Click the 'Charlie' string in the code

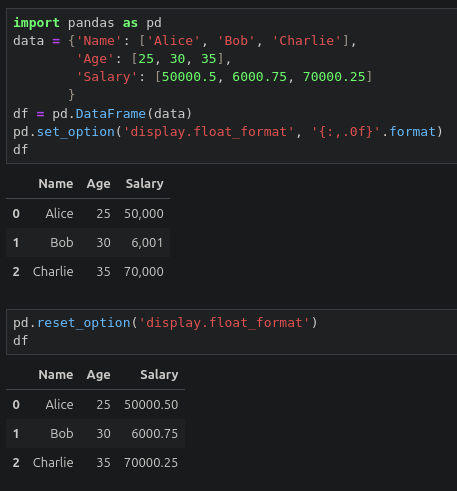307,41
